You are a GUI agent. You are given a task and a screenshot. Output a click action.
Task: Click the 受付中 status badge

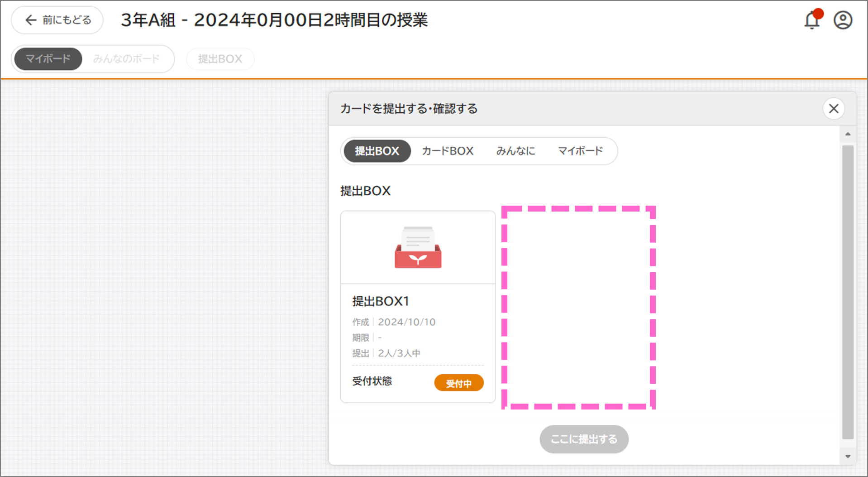pyautogui.click(x=458, y=383)
